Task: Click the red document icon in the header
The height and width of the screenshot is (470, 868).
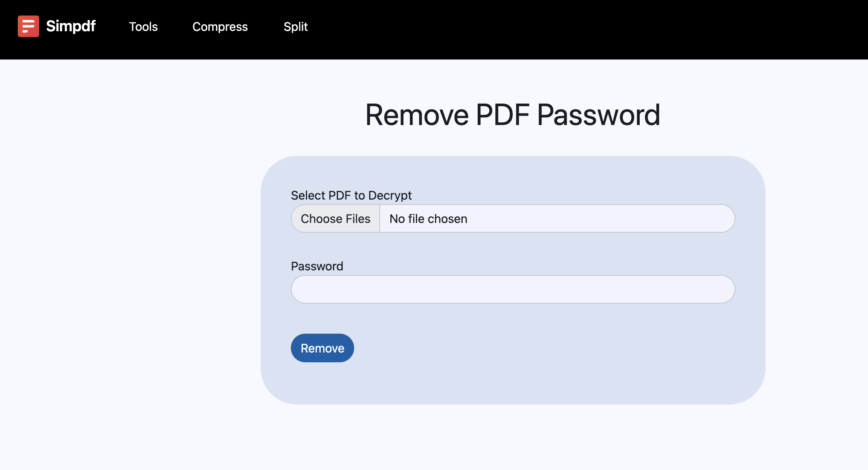Action: 28,26
